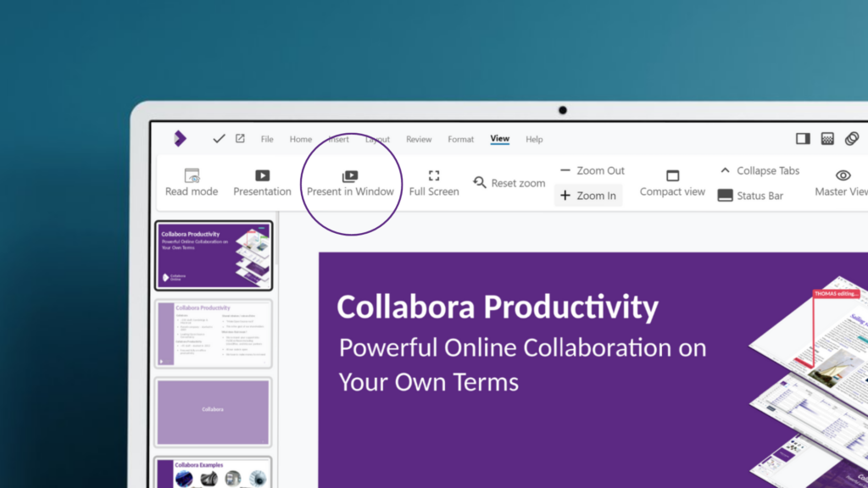Toggle the Status Bar visibility

click(x=726, y=196)
